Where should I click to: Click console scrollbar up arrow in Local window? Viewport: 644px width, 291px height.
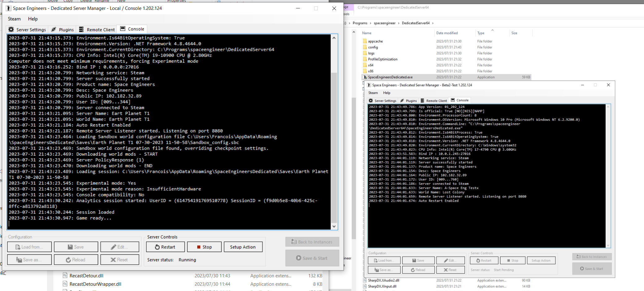click(334, 38)
